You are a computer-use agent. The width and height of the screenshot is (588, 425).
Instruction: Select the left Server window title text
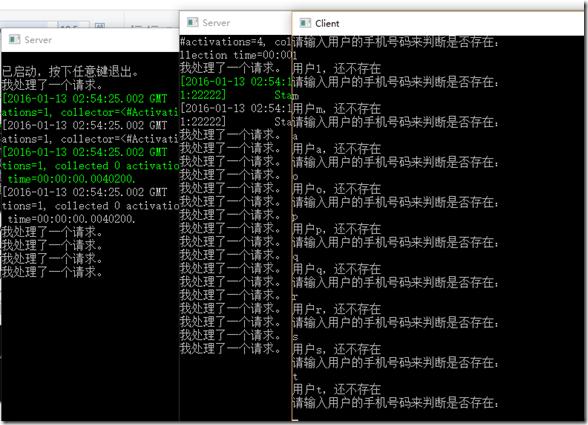[38, 40]
